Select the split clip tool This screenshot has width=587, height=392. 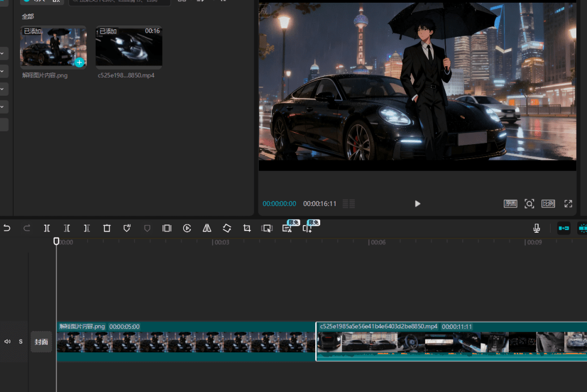click(x=47, y=228)
